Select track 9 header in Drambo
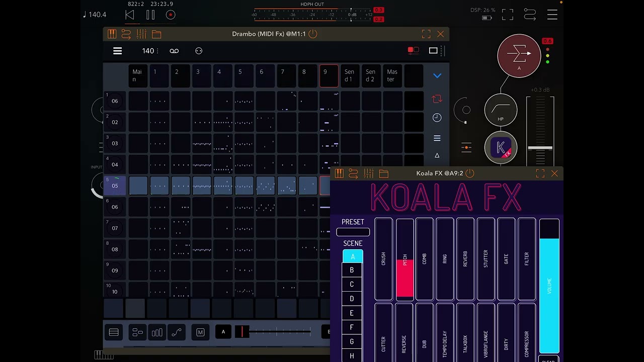 coord(329,75)
